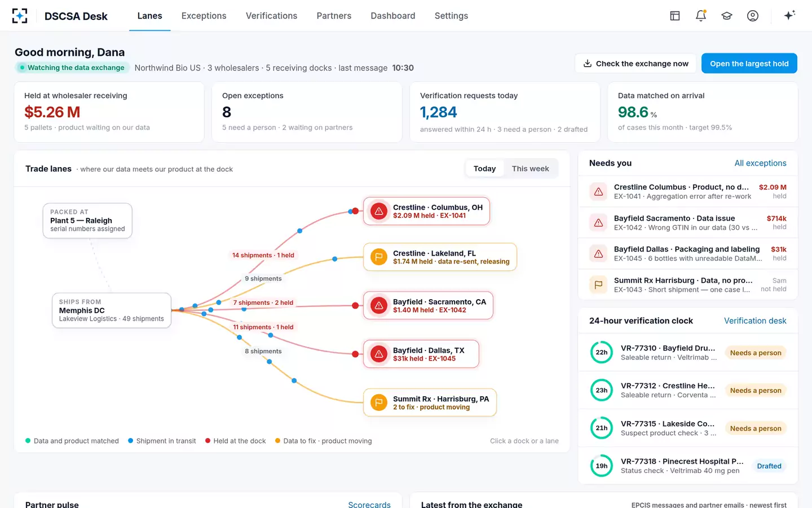Viewport: 812px width, 508px height.
Task: Click Open the largest hold button
Action: point(749,63)
